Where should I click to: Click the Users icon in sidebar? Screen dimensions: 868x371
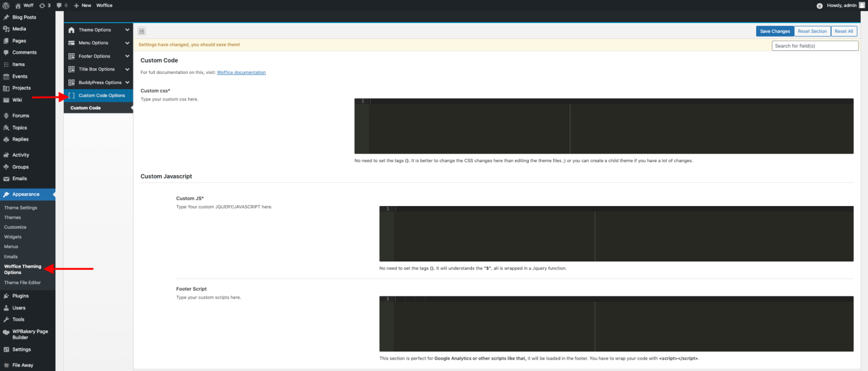[6, 308]
